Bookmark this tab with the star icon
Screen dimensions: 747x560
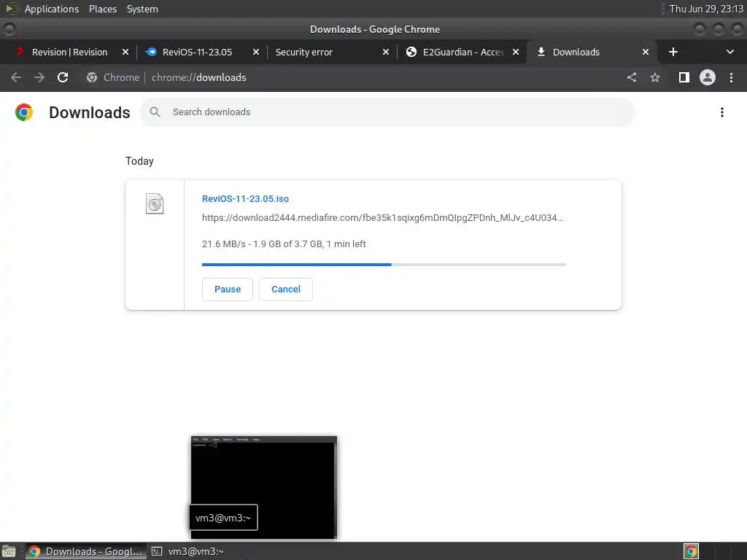(x=655, y=77)
